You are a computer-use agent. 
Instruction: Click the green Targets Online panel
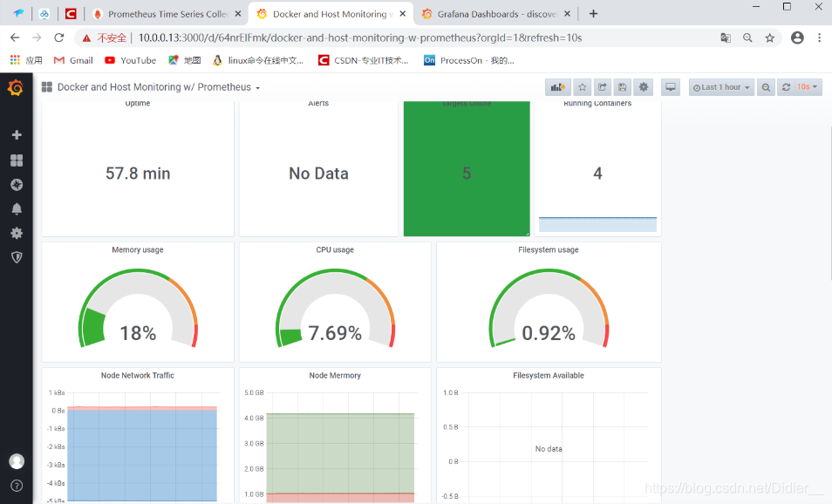[467, 168]
